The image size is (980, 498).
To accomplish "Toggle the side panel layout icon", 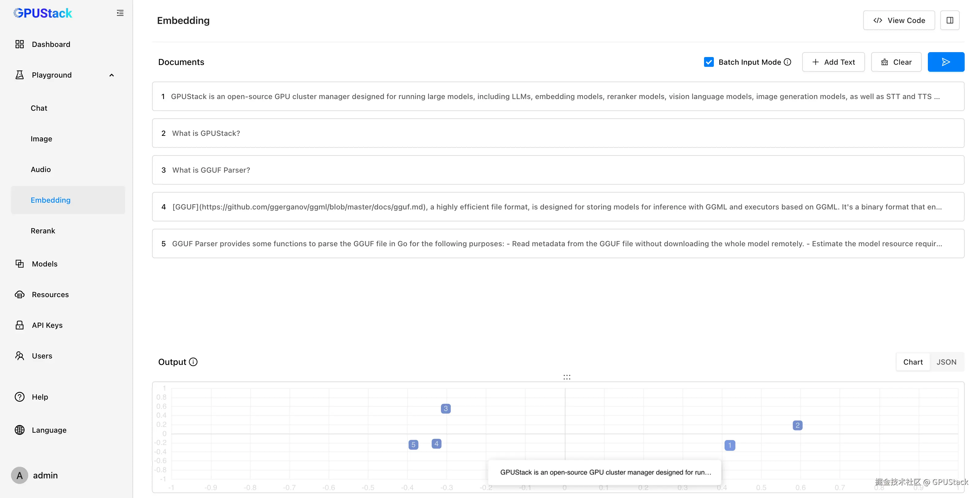I will 950,20.
